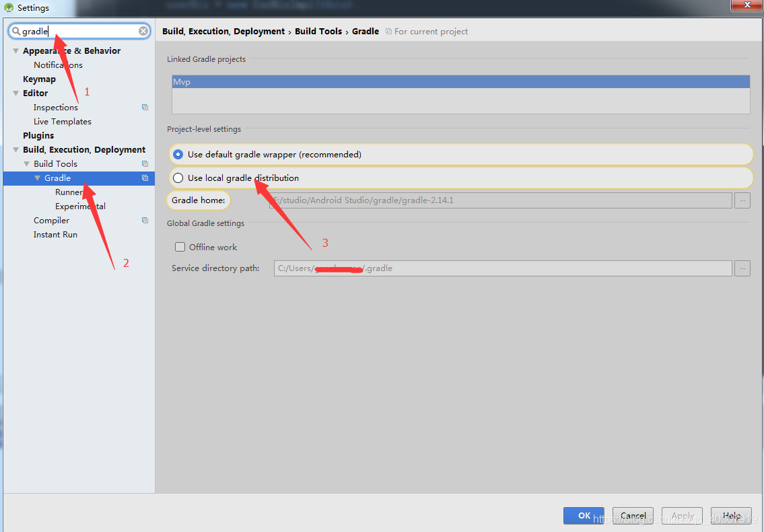Click the project icon next to Build Tools
The image size is (764, 532).
click(145, 163)
